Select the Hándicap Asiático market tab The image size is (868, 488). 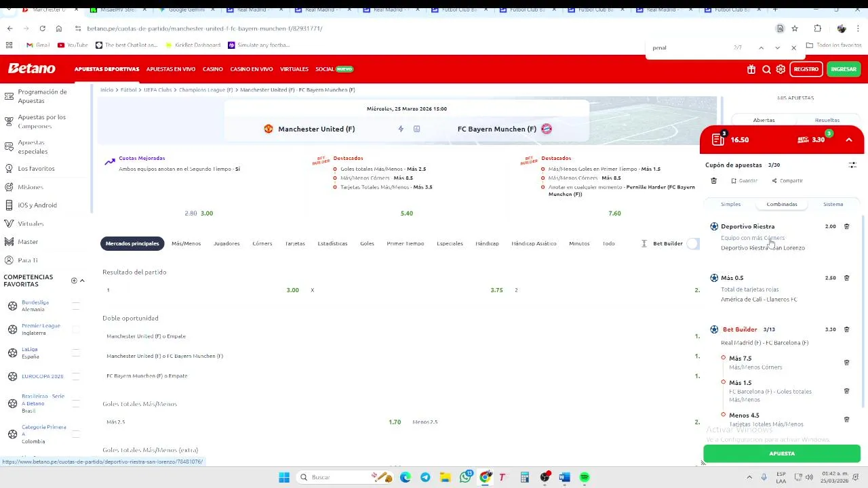(x=534, y=243)
